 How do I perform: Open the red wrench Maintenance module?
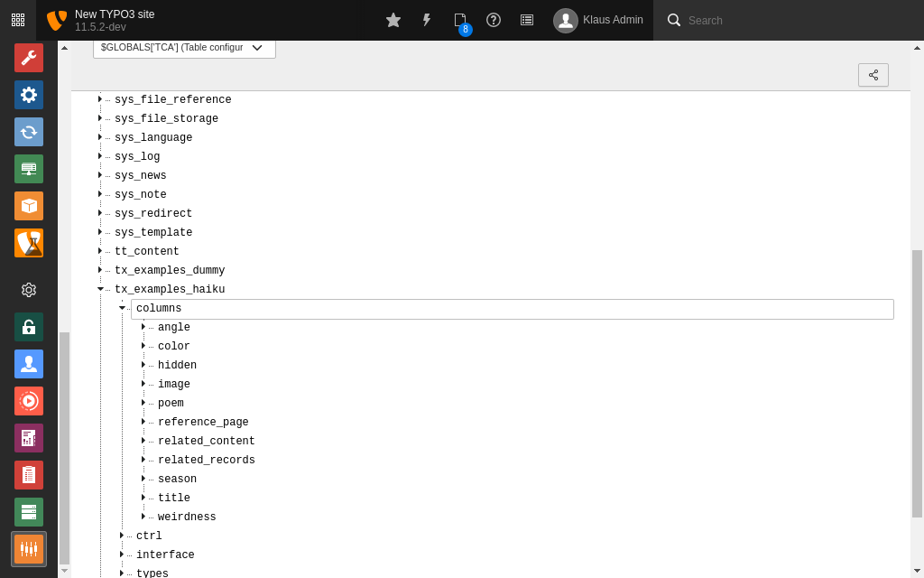tap(29, 58)
